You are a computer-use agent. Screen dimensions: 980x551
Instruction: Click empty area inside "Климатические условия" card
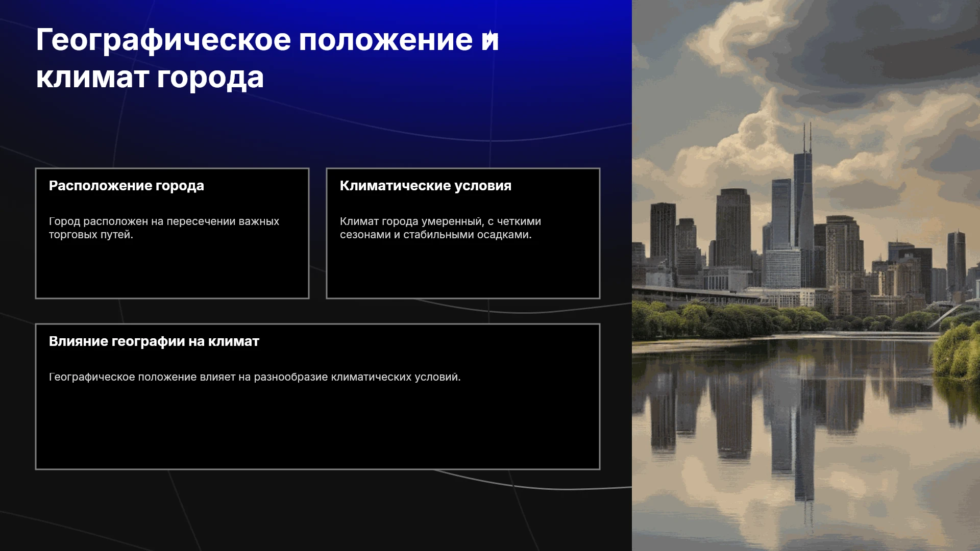tap(463, 270)
